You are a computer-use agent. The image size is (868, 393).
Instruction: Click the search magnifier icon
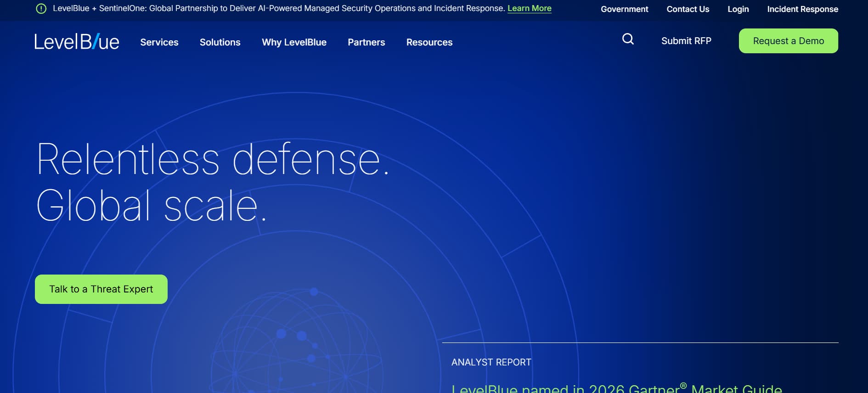628,39
